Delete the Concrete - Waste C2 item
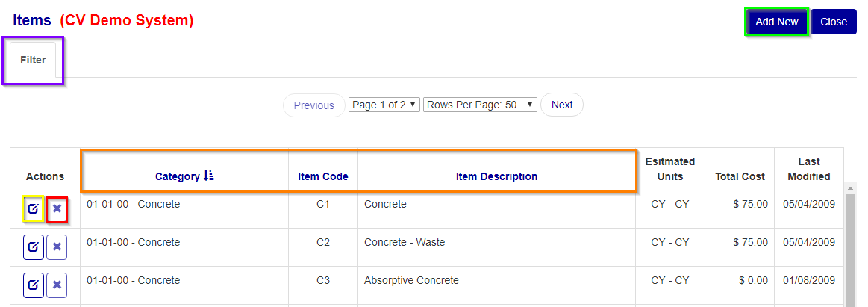This screenshot has height=307, width=868. coord(57,247)
